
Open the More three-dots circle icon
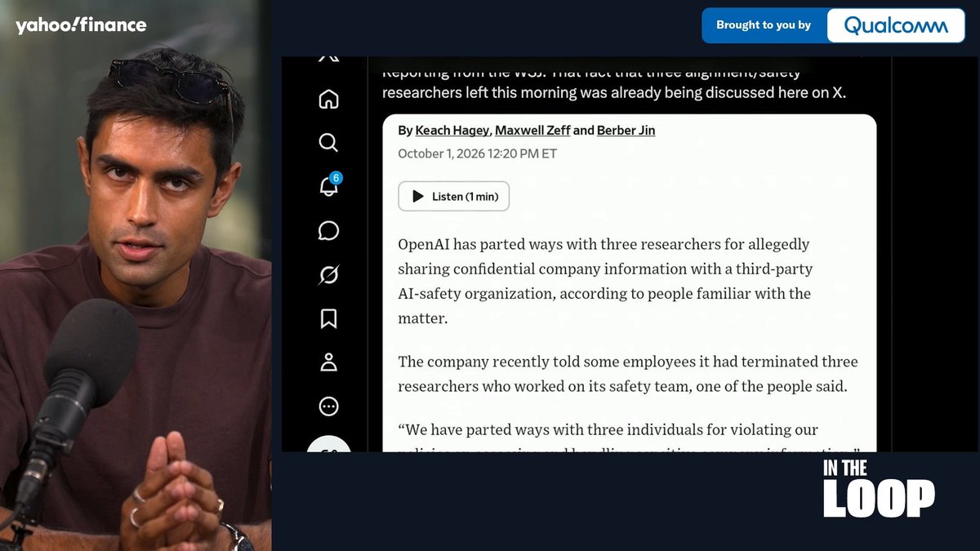pyautogui.click(x=328, y=406)
